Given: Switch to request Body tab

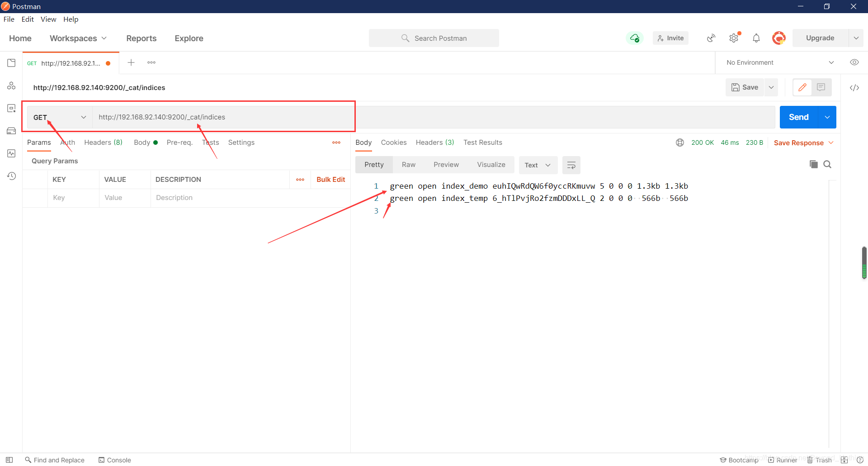Looking at the screenshot, I should (x=146, y=143).
